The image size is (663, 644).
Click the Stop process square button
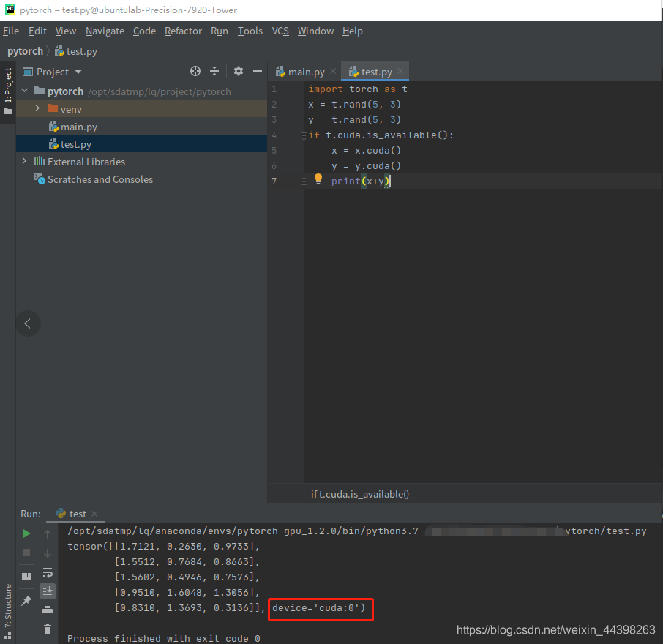(26, 553)
